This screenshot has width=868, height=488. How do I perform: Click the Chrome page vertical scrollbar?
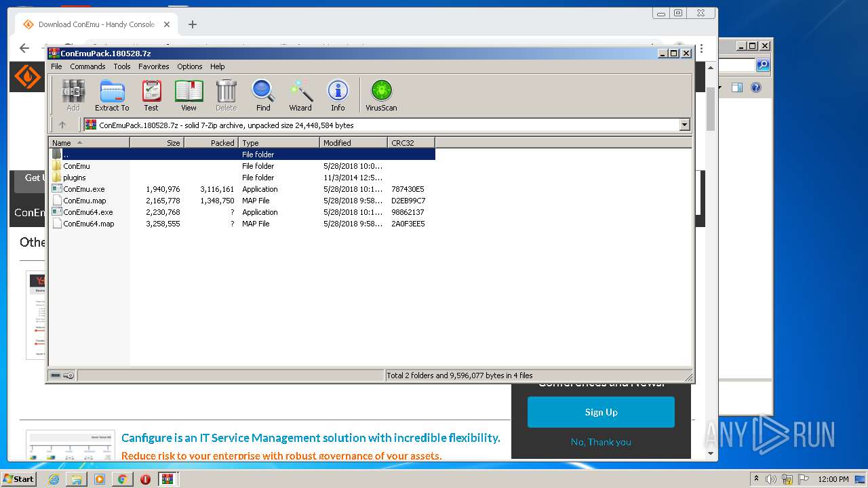coord(711,108)
